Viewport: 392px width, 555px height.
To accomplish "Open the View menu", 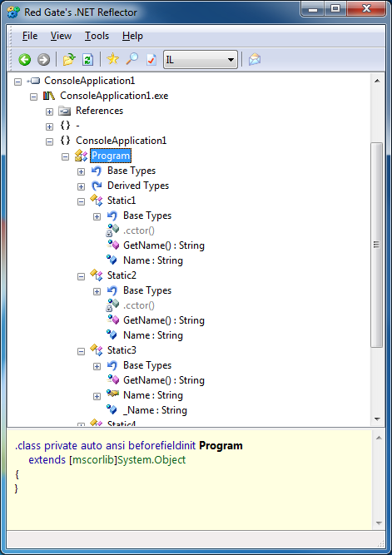I will point(61,36).
